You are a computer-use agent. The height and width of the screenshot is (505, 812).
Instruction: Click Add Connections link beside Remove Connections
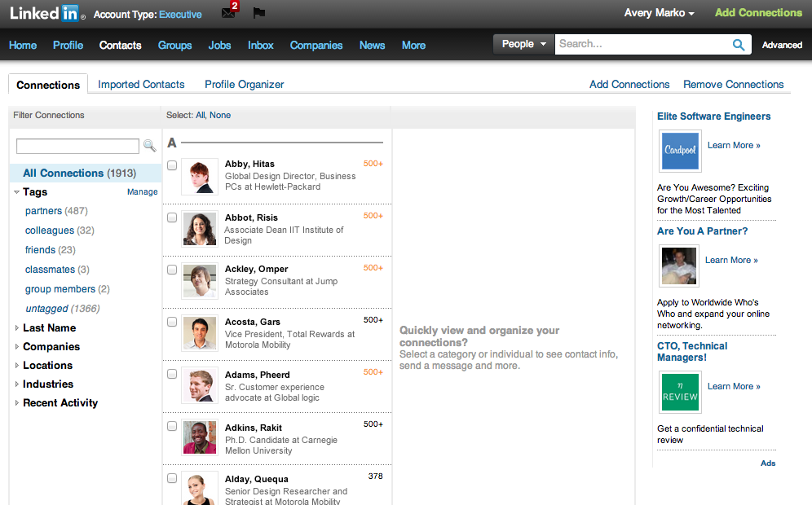pos(629,85)
